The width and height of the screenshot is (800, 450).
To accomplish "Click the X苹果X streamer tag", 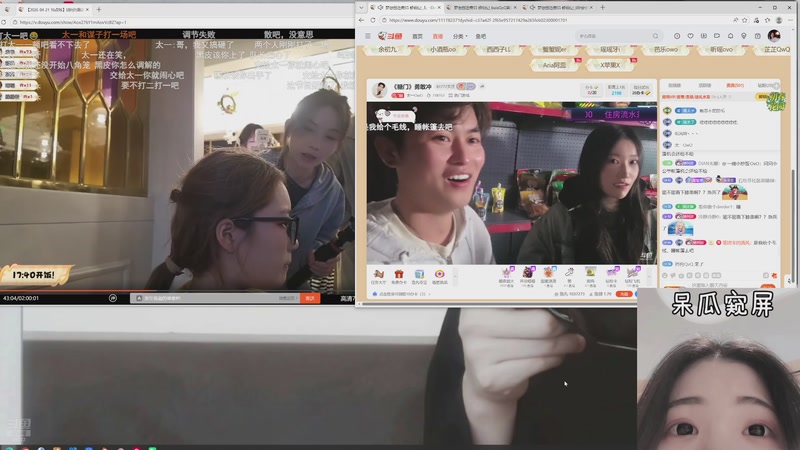I will (610, 65).
